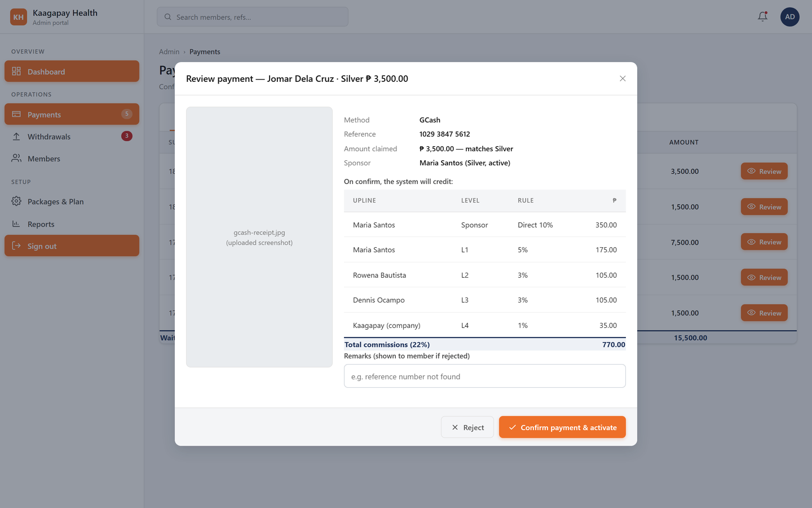The width and height of the screenshot is (812, 508).
Task: Select reference number 1029 3847 5612
Action: 444,134
